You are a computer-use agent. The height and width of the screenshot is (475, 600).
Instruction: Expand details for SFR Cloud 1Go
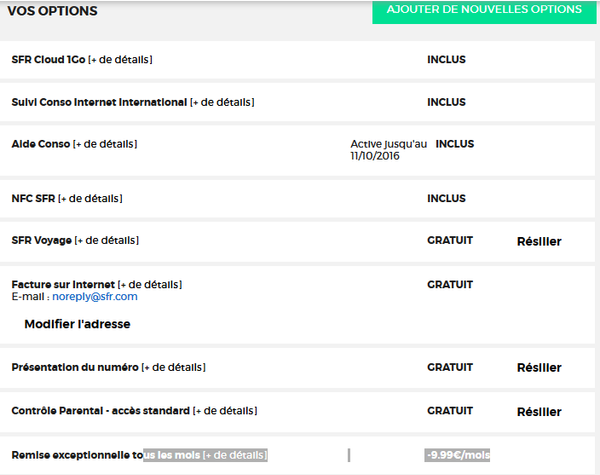120,60
